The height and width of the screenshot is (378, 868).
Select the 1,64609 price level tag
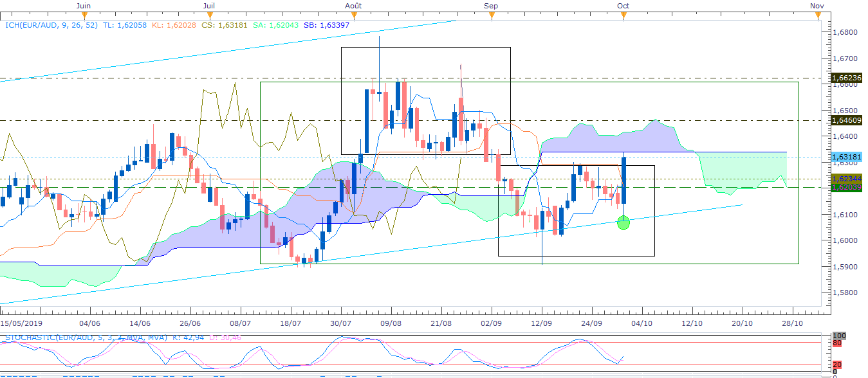[847, 120]
